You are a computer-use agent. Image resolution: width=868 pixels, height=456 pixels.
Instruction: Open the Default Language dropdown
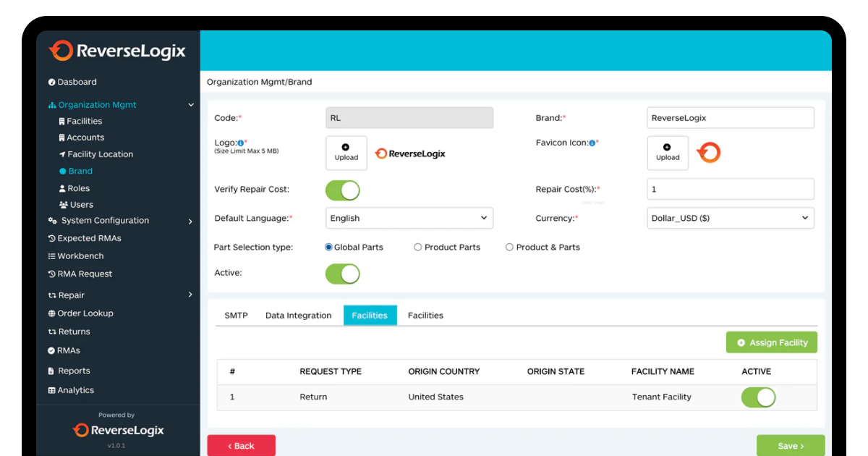point(409,218)
